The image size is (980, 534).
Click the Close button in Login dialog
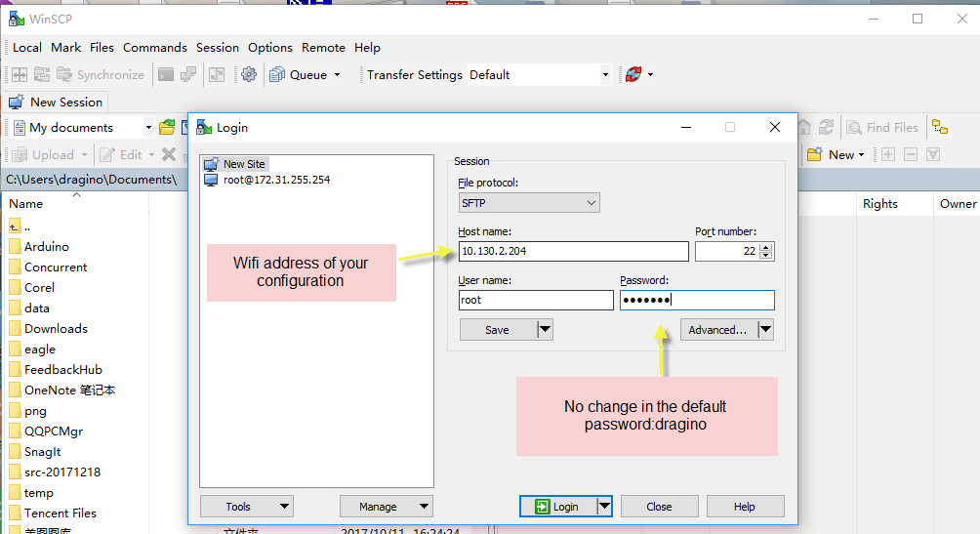660,507
